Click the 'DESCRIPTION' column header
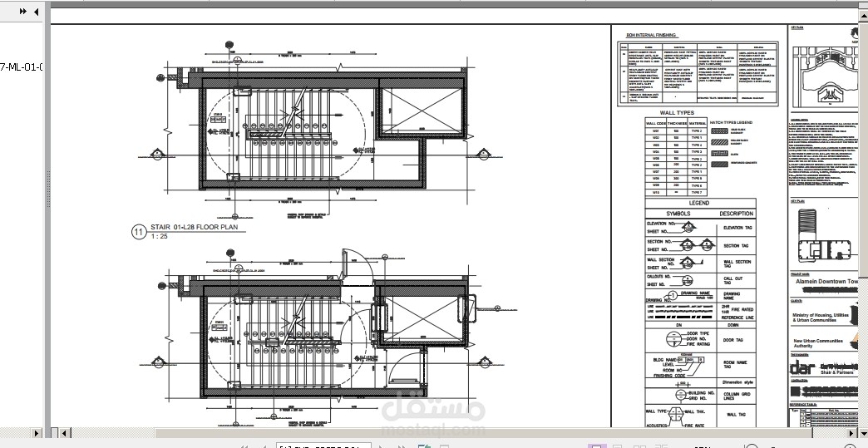The height and width of the screenshot is (448, 868). 737,214
